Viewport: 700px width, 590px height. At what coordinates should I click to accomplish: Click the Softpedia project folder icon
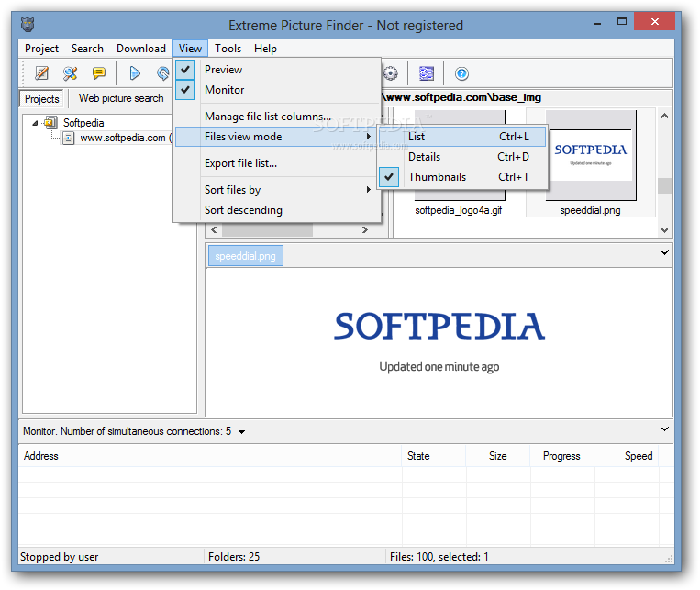(50, 122)
